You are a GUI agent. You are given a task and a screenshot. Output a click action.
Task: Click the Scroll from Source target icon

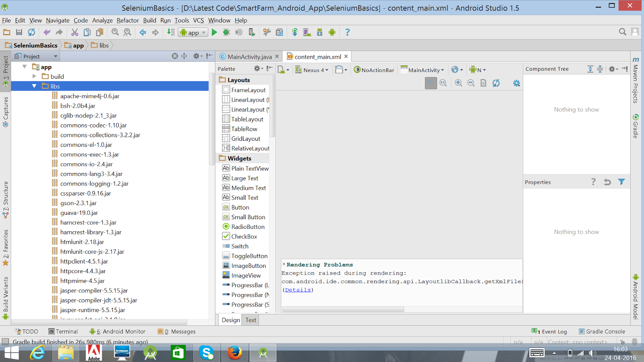(x=175, y=56)
